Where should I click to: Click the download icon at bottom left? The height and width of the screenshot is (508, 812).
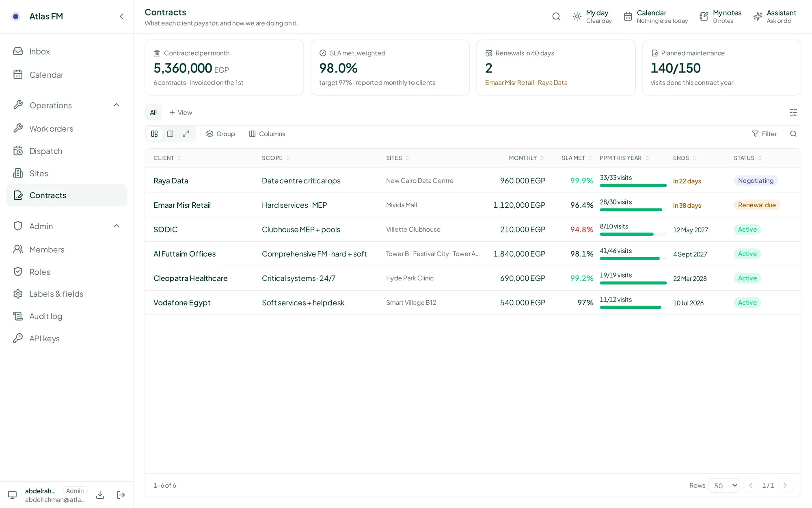click(100, 495)
